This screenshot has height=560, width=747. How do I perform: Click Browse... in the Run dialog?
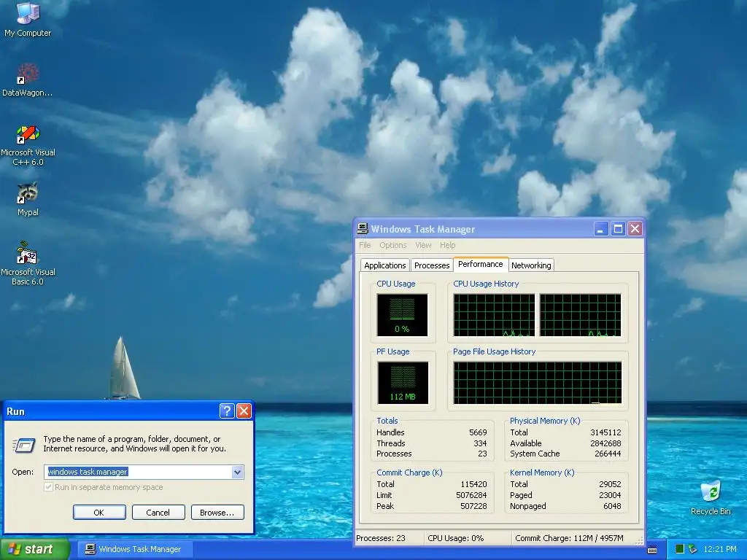217,513
